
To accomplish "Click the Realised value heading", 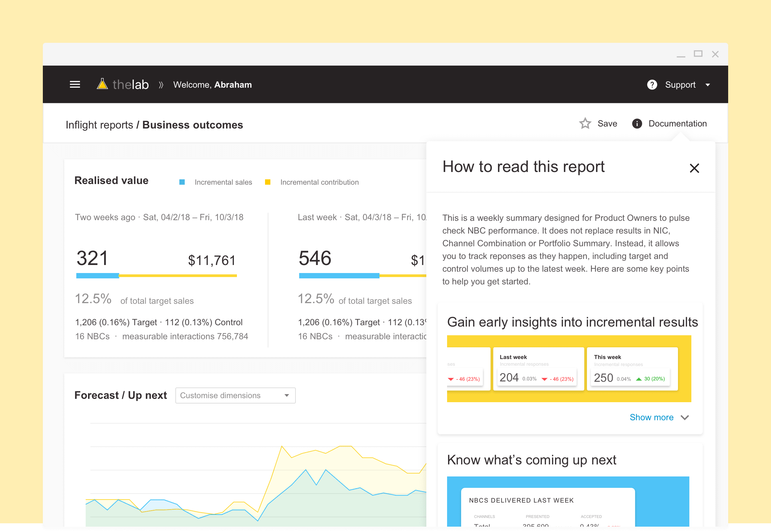I will click(111, 180).
